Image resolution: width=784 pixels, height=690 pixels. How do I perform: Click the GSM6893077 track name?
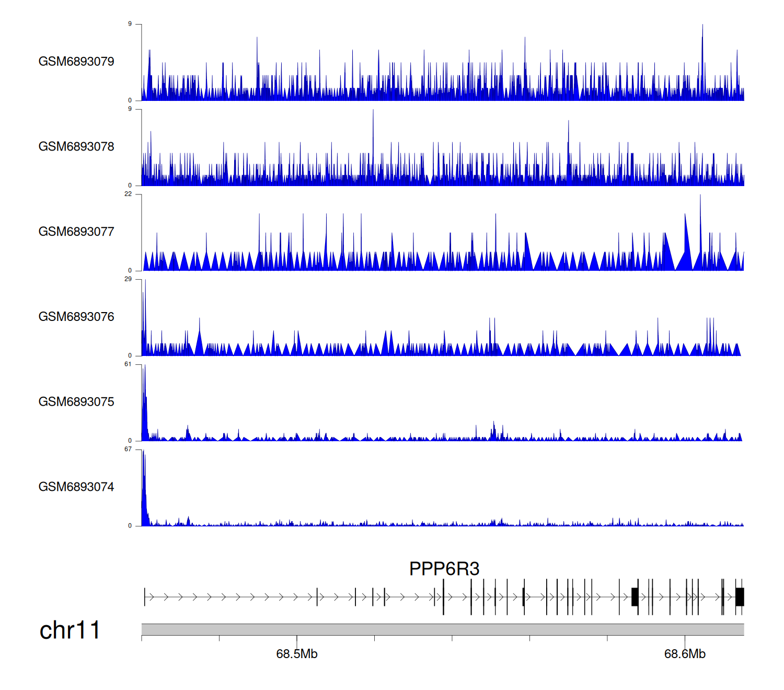76,232
